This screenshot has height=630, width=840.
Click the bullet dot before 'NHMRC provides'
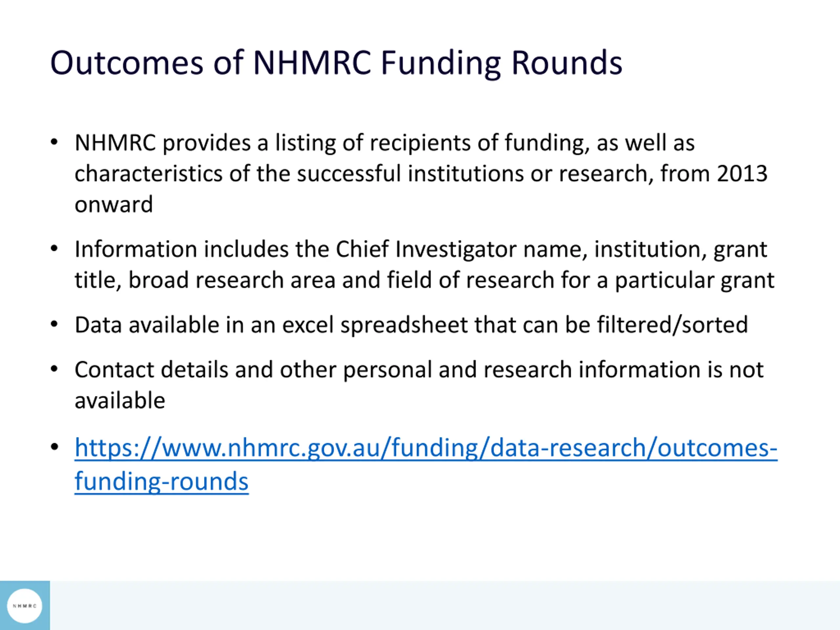[54, 142]
